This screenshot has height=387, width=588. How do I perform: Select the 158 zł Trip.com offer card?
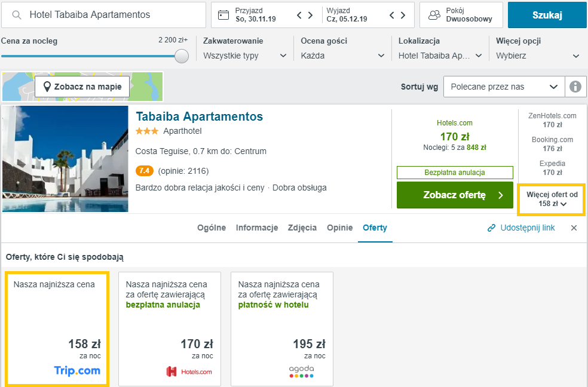pos(57,329)
